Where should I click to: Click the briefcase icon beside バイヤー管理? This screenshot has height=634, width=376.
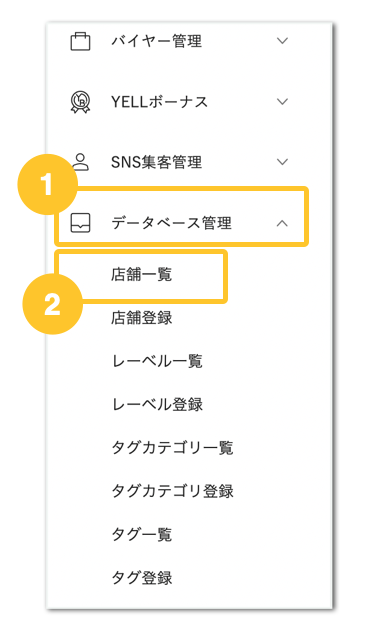80,41
